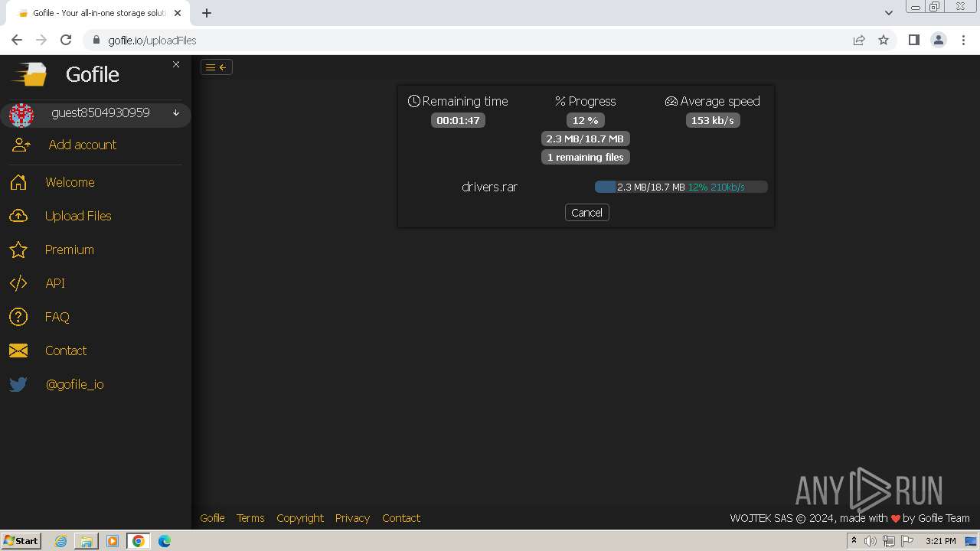Image resolution: width=980 pixels, height=551 pixels.
Task: Click the Chrome taskbar icon
Action: [139, 541]
